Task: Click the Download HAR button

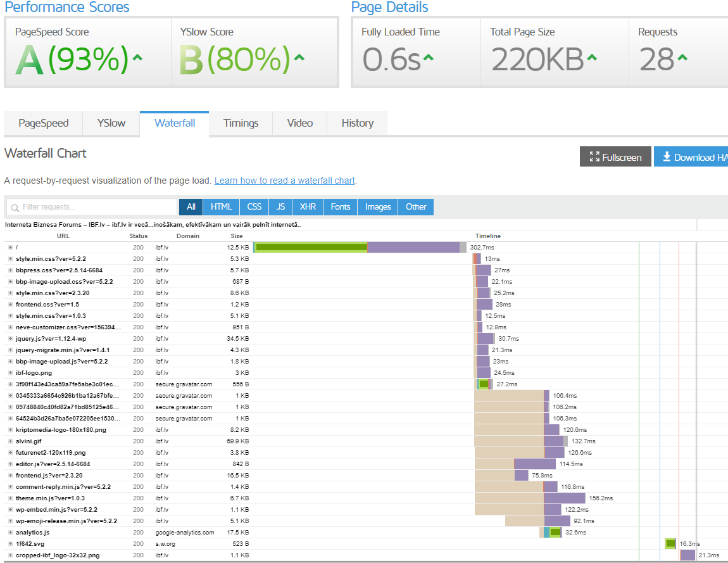Action: (x=691, y=157)
